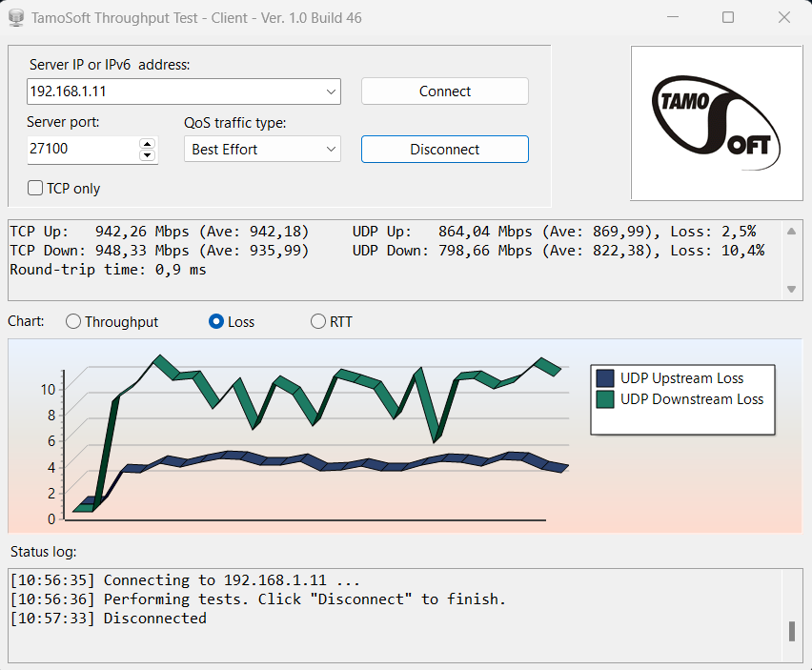
Task: Select the Loss chart radio button
Action: pyautogui.click(x=216, y=321)
